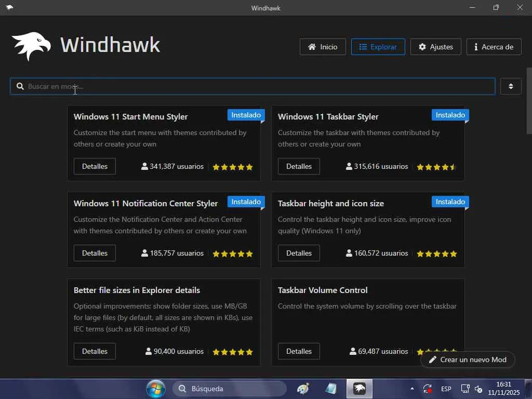Click the Instalado badge on Taskbar Styler

tap(450, 115)
